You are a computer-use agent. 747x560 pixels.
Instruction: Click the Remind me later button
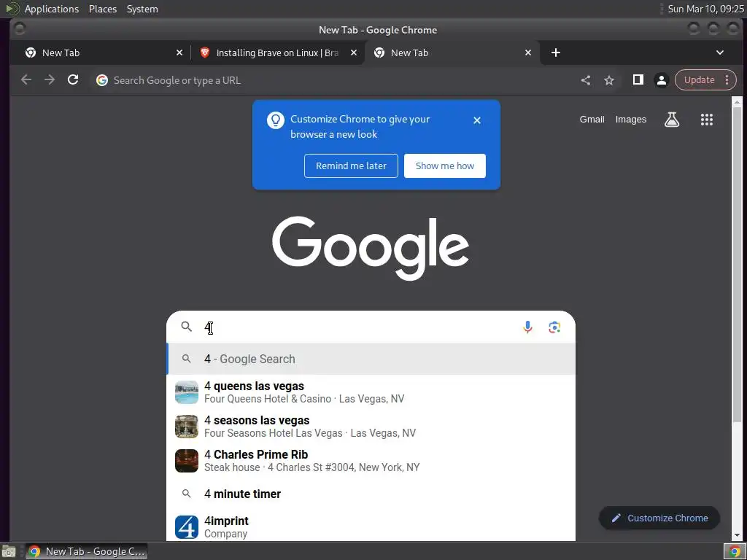coord(351,166)
